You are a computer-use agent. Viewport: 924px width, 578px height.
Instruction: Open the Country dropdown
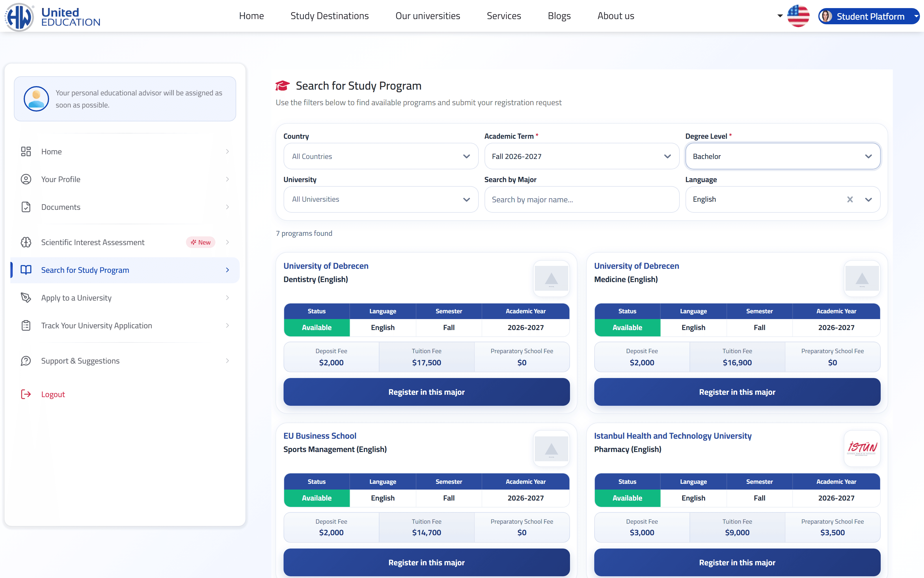pyautogui.click(x=381, y=156)
